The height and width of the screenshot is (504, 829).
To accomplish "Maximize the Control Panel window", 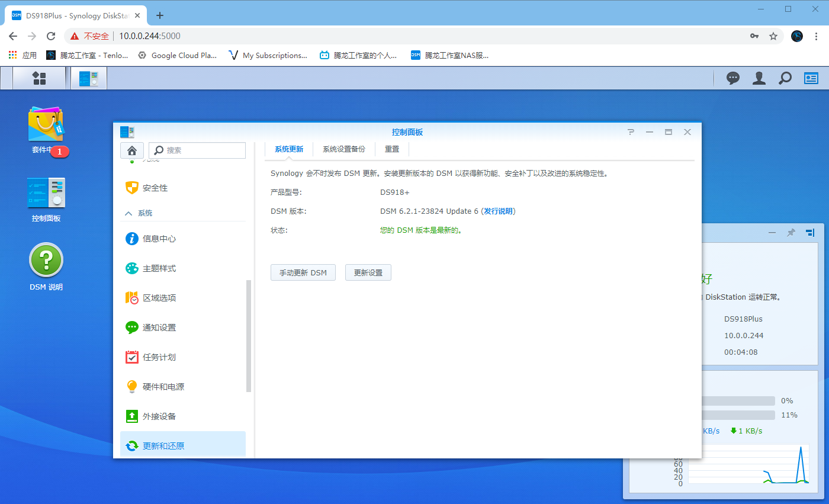I will point(669,132).
